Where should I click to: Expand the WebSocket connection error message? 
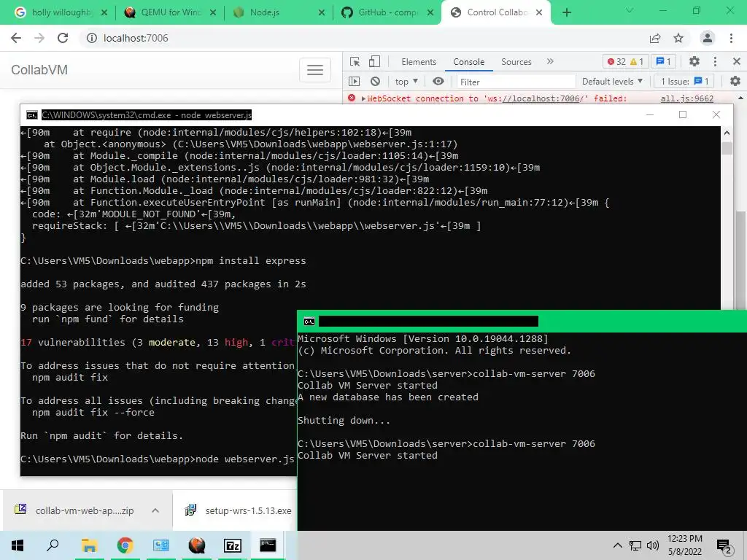[363, 98]
